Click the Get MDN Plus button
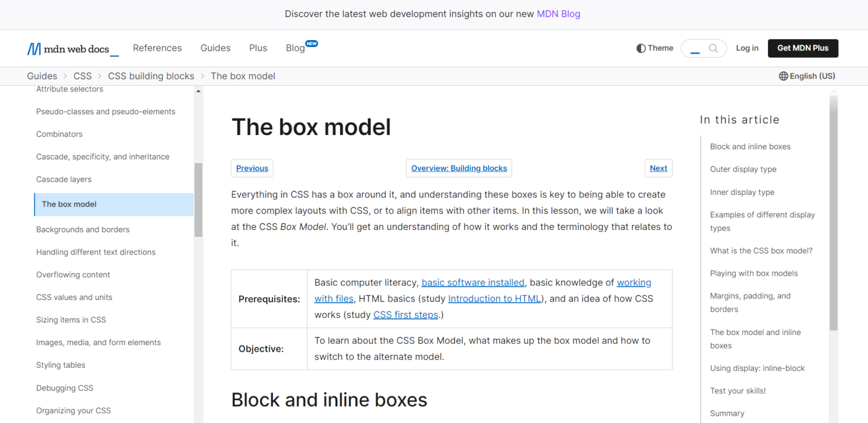 [802, 48]
